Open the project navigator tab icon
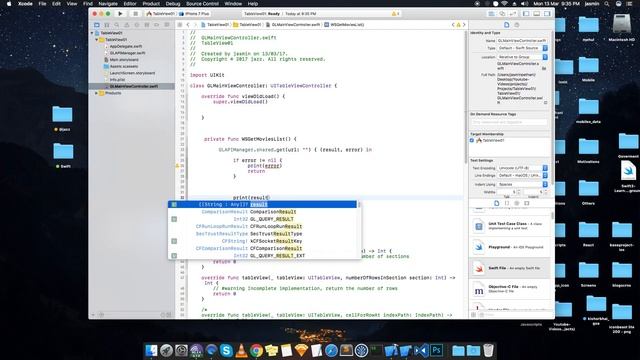This screenshot has width=640, height=360. 97,25
